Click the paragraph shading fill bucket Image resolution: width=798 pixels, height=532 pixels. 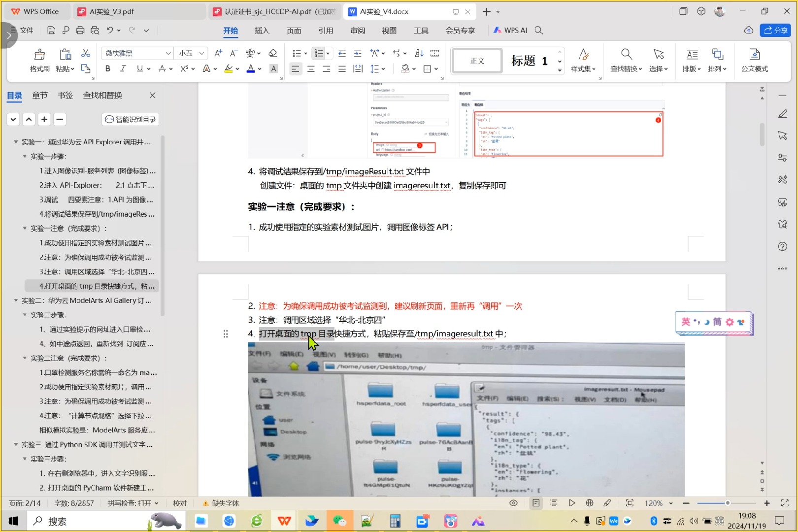[x=405, y=68]
